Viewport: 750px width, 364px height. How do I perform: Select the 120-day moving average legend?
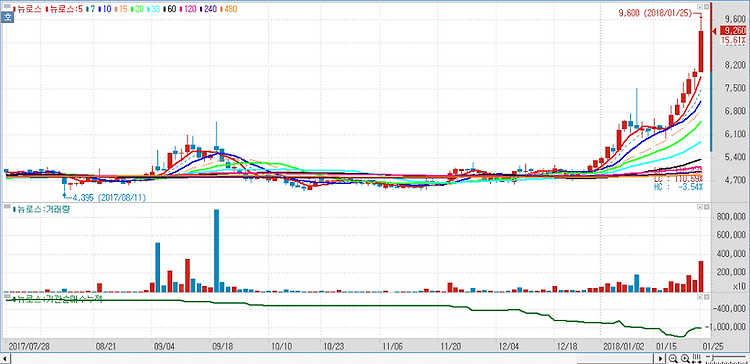(x=189, y=9)
